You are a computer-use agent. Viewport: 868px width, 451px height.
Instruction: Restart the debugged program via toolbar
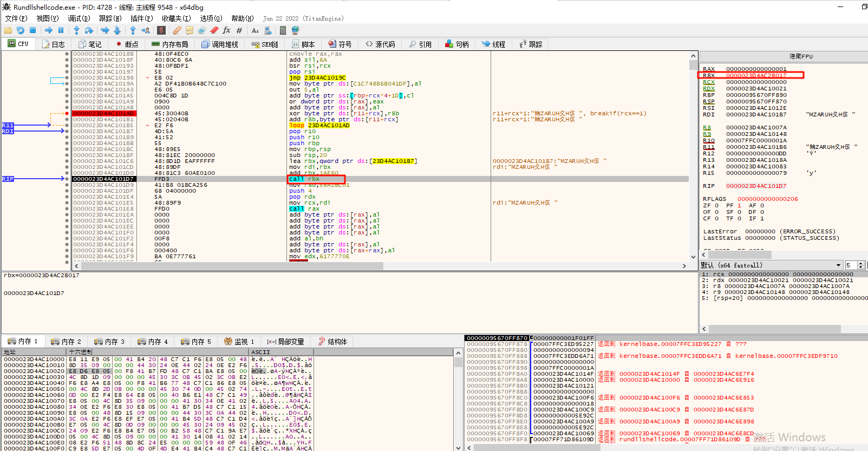[x=20, y=30]
